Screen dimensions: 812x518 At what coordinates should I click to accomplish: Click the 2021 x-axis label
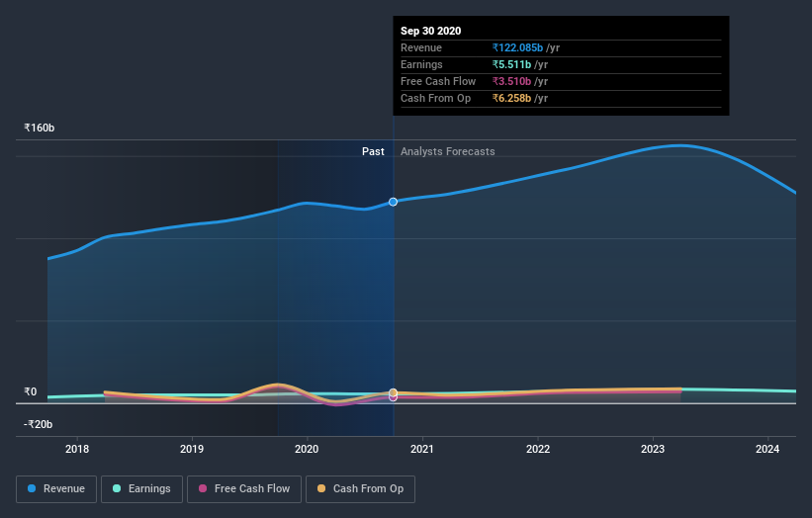[x=422, y=449]
